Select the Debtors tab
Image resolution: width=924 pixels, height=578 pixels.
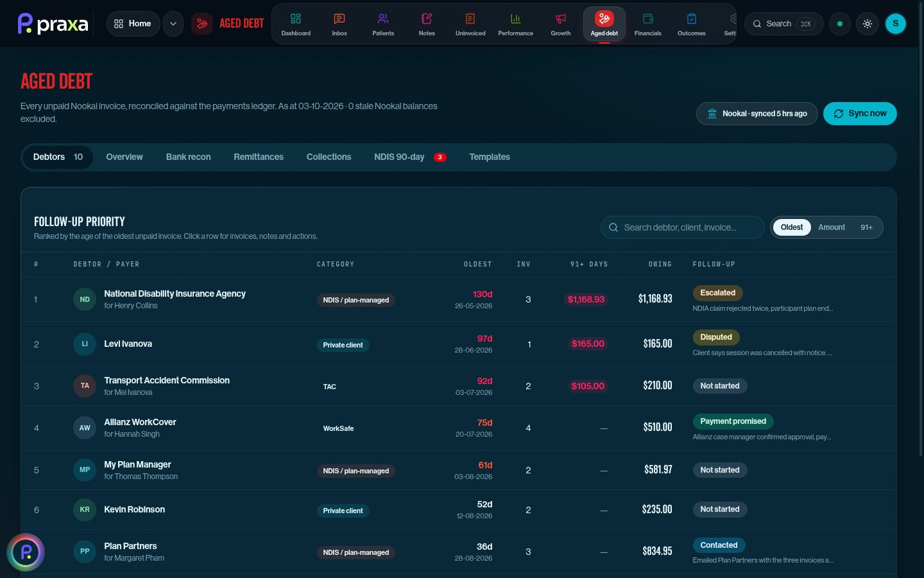pyautogui.click(x=58, y=157)
